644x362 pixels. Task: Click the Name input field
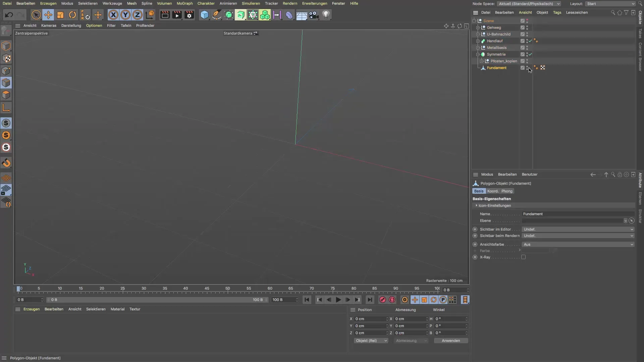point(578,214)
